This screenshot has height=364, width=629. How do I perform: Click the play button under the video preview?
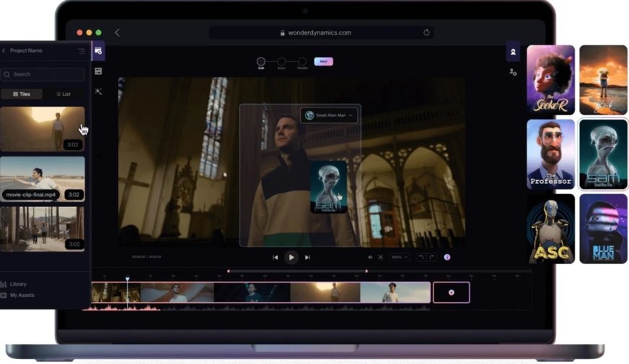291,257
